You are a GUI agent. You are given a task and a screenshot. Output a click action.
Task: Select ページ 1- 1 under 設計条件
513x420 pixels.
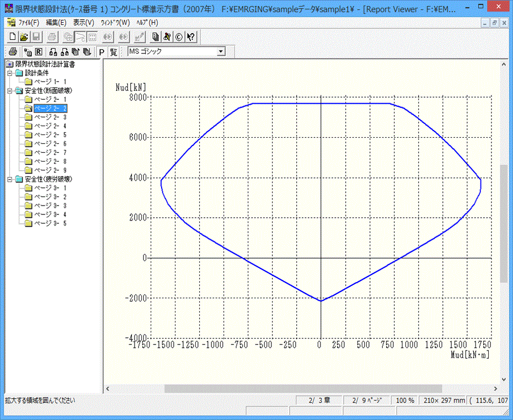click(x=50, y=82)
